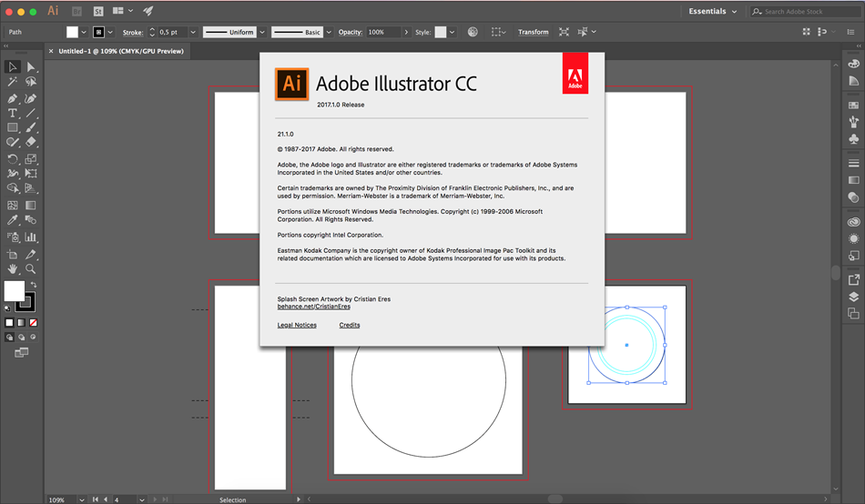Open the behance.net/CristianEres link
Image resolution: width=865 pixels, height=504 pixels.
point(314,307)
